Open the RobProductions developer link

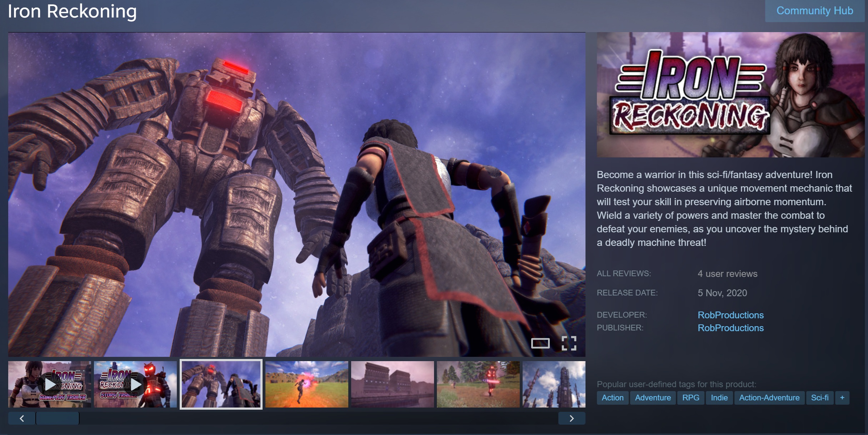coord(730,315)
